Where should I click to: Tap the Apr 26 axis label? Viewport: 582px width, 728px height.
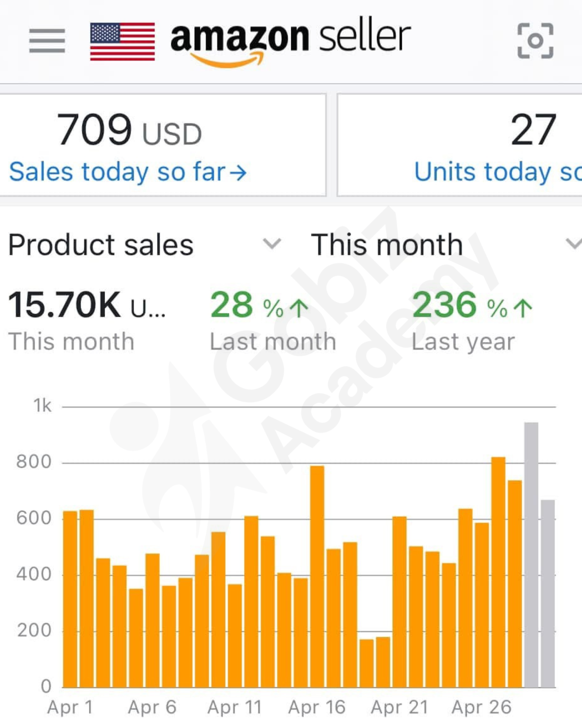pyautogui.click(x=481, y=707)
